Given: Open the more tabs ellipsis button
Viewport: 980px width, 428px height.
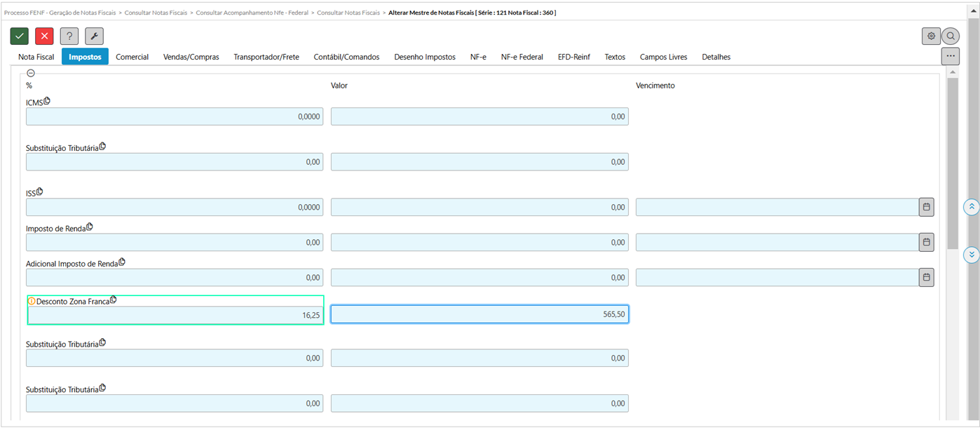Looking at the screenshot, I should tap(950, 56).
